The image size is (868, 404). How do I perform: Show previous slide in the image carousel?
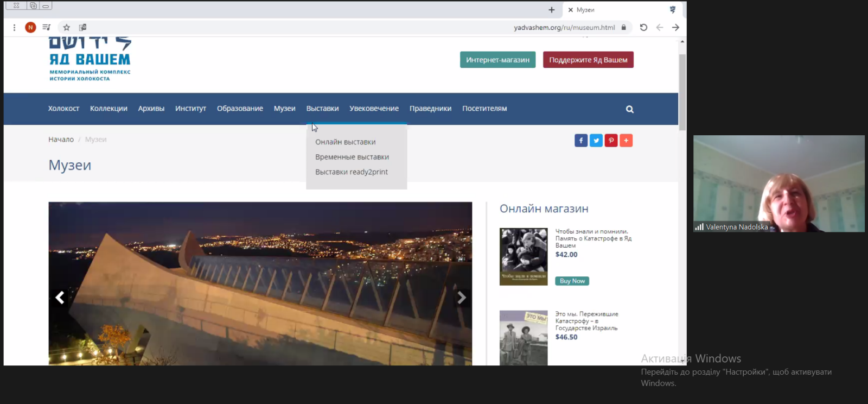pyautogui.click(x=60, y=298)
